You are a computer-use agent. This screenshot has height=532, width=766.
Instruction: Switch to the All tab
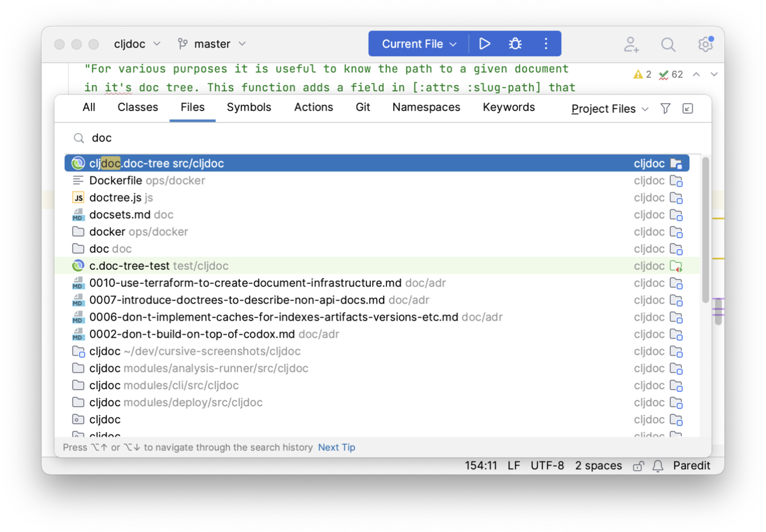click(x=89, y=108)
